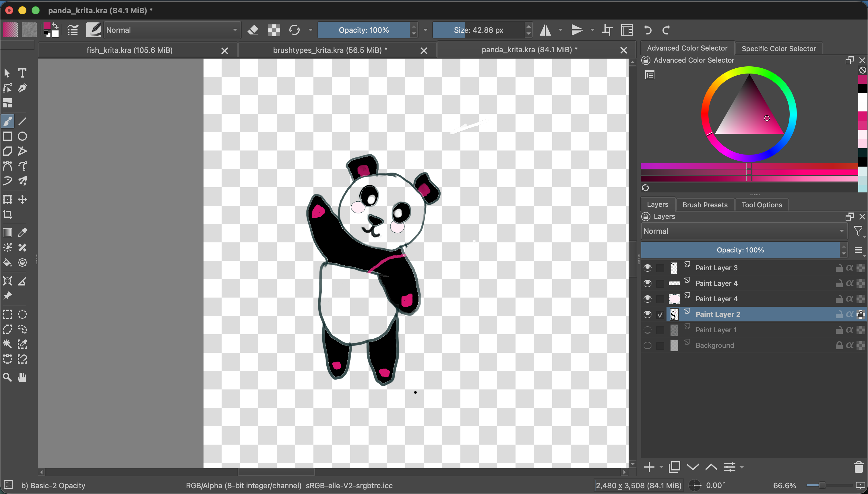Screen dimensions: 868x494
Task: Toggle horizontal mirror tool
Action: [545, 30]
